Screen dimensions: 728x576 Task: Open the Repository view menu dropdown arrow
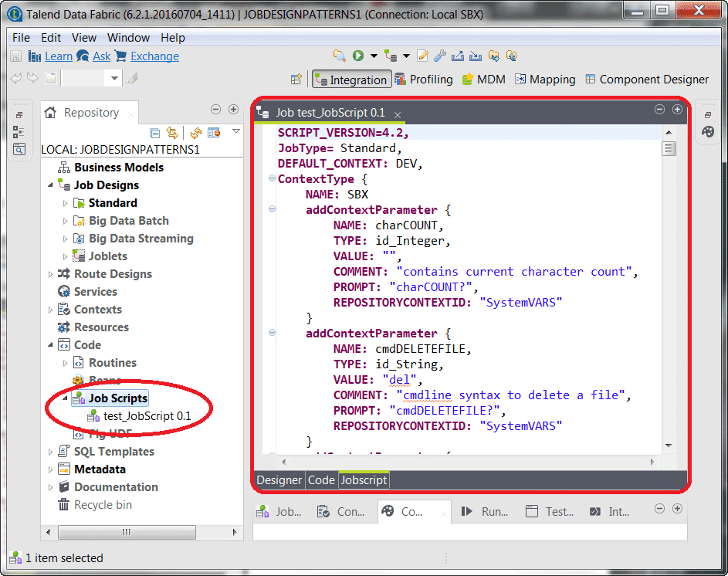(235, 133)
